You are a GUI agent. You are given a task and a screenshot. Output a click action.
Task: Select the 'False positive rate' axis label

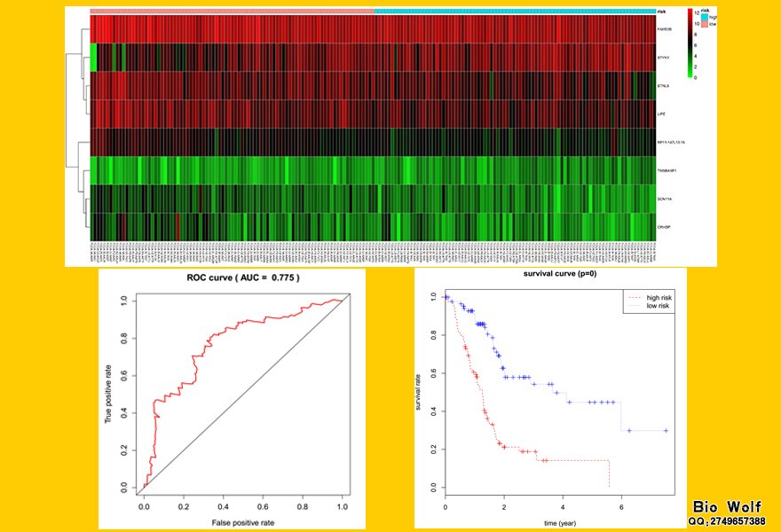[243, 522]
